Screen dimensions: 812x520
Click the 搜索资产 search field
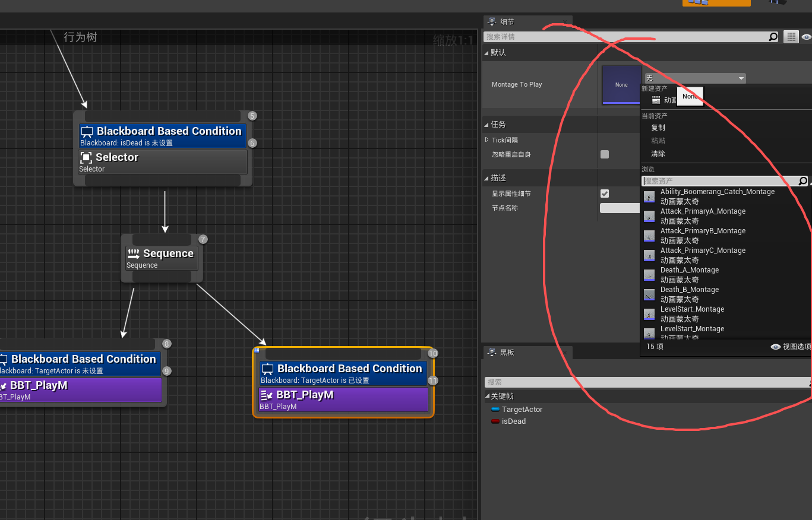(x=725, y=181)
